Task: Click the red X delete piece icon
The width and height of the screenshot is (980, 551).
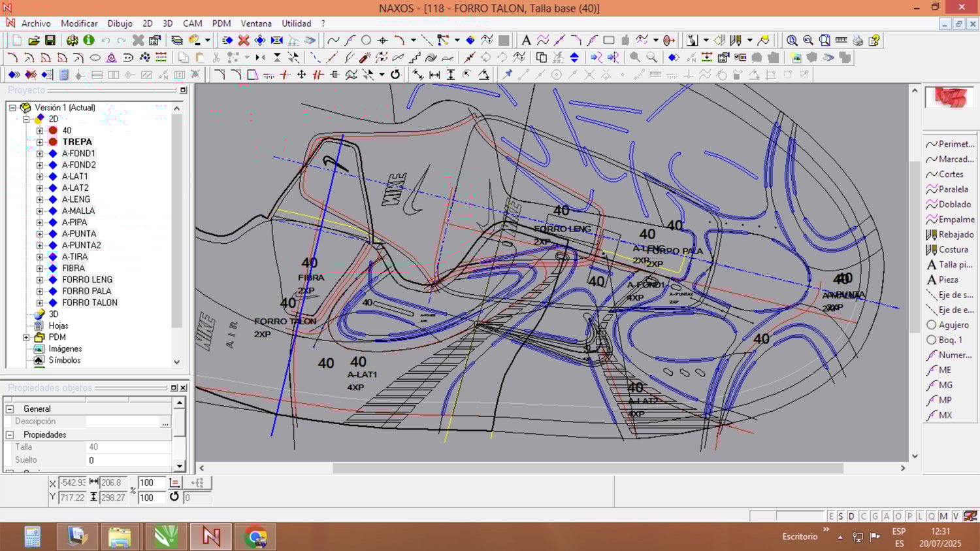Action: coord(244,41)
